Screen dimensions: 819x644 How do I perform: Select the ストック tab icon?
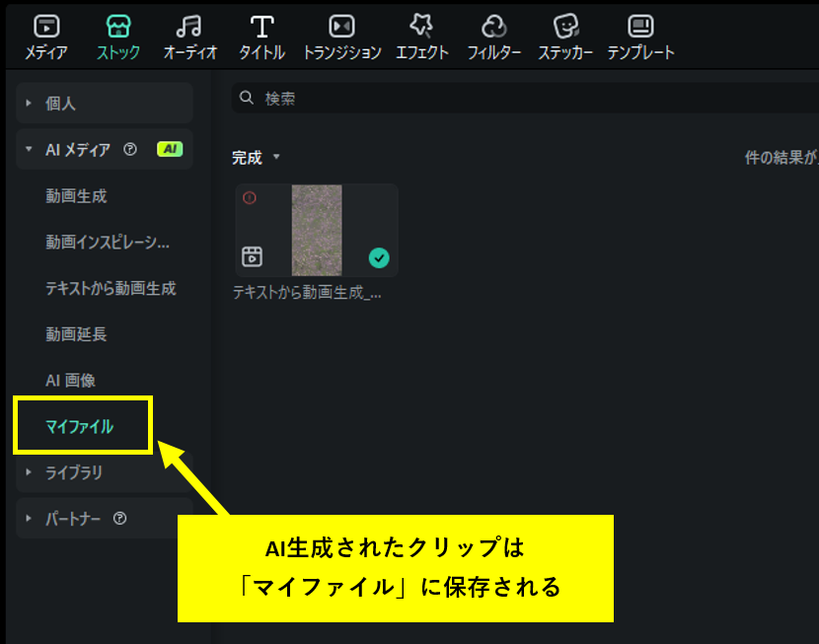coord(117,27)
